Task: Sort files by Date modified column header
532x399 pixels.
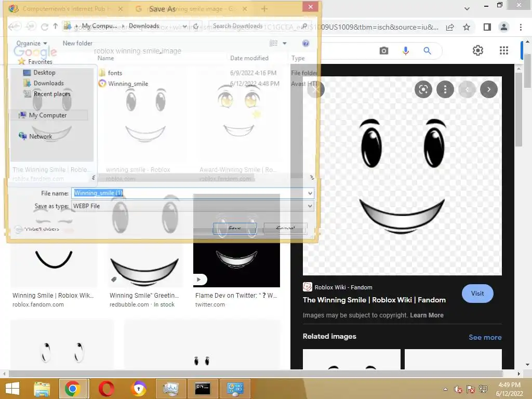Action: 249,58
